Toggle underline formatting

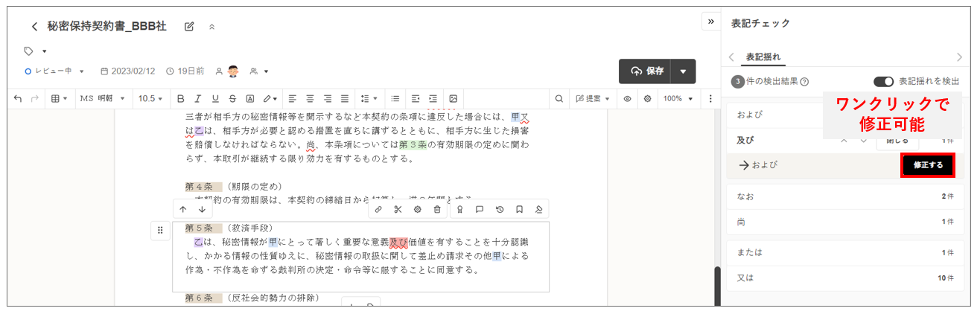[x=215, y=99]
